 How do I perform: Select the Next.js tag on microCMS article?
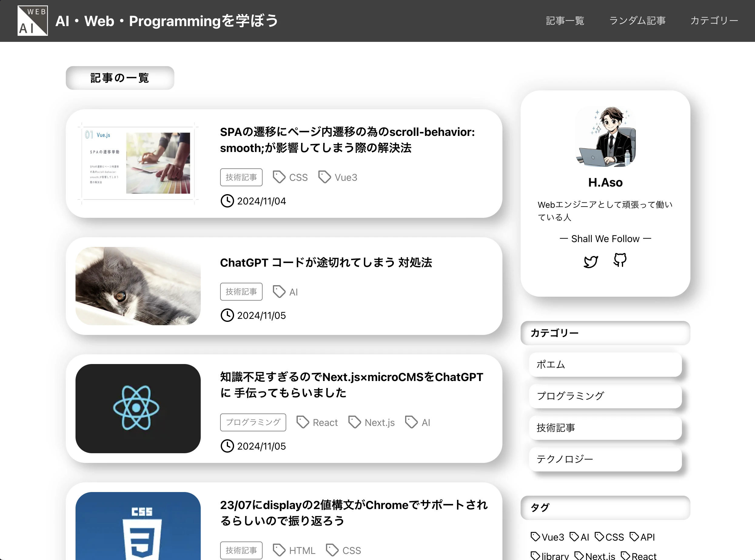(372, 422)
